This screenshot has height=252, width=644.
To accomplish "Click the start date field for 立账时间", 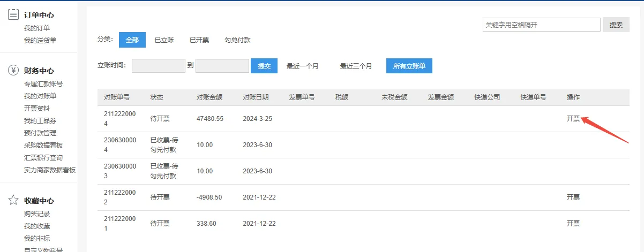I will 158,66.
